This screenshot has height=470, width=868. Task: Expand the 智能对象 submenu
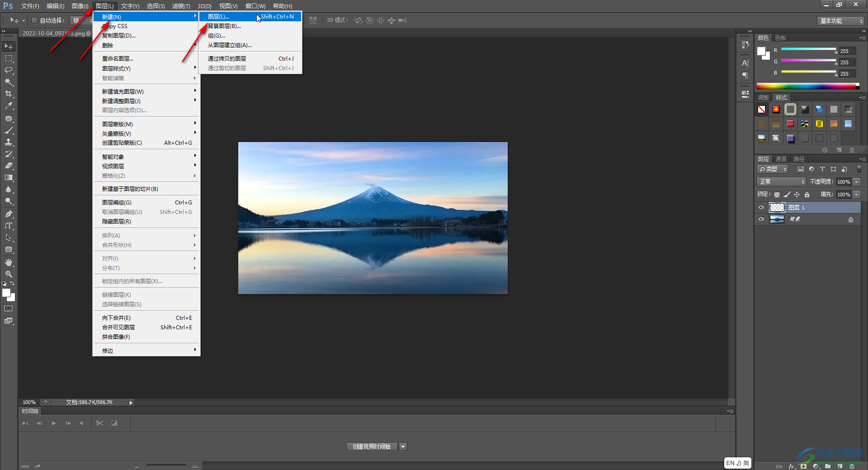[x=146, y=157]
